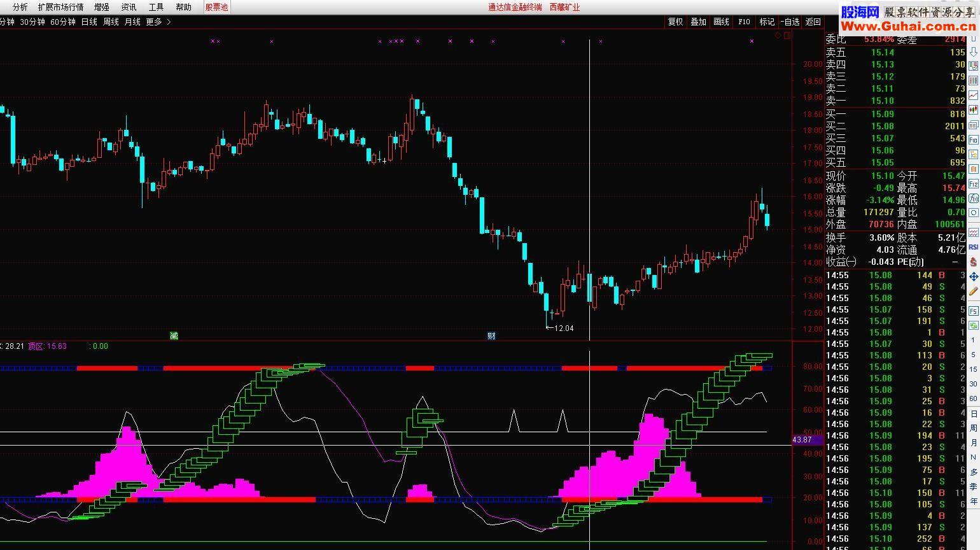Select 季 quarterly period in sidebar
980x550 pixels.
pyautogui.click(x=974, y=486)
